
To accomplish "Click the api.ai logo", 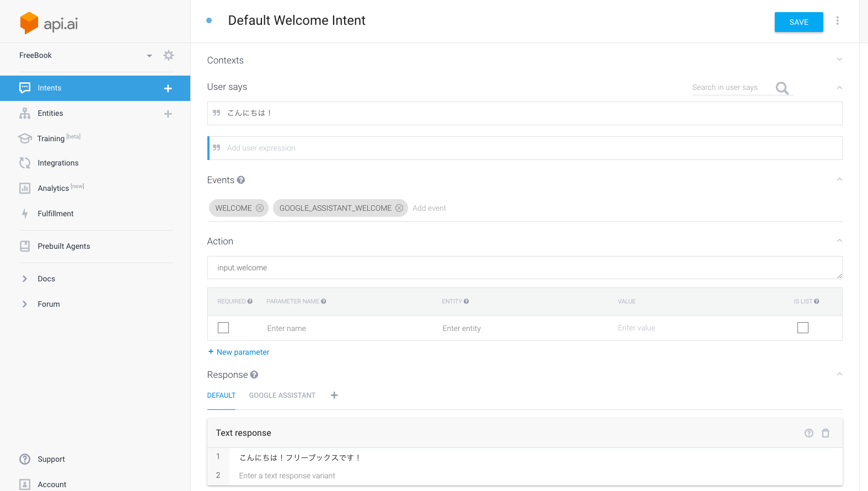I will [x=49, y=23].
